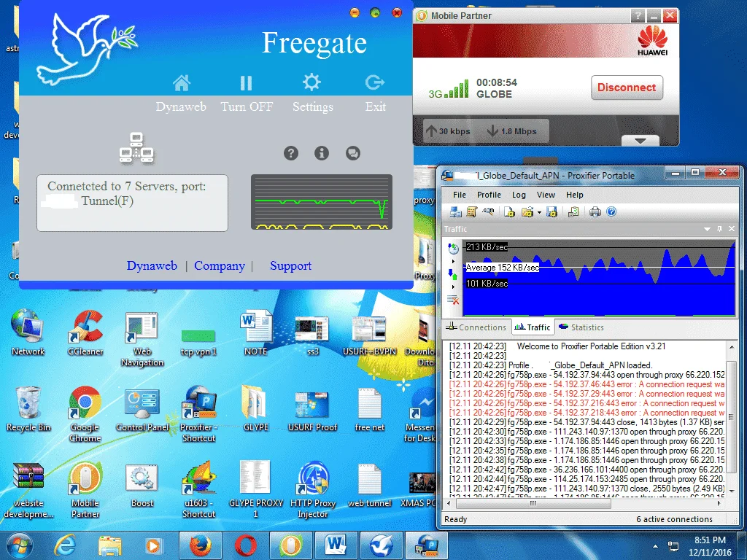This screenshot has width=747, height=560.
Task: Click Open Profile folder icon in Proxifier
Action: point(527,212)
